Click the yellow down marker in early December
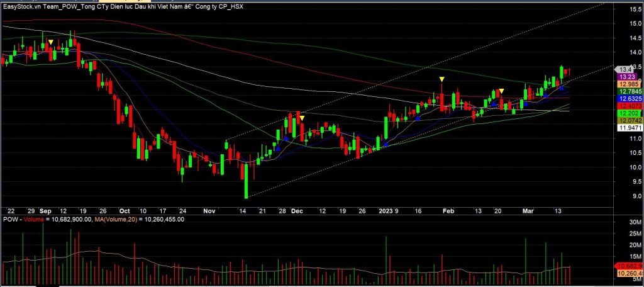Viewport: 644px width, 287px height. [302, 118]
